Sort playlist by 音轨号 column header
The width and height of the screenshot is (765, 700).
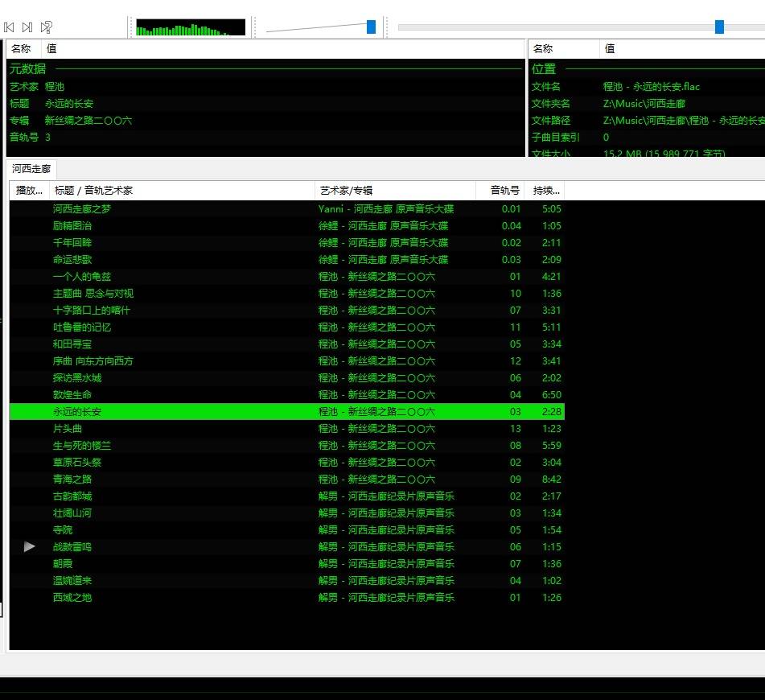click(x=500, y=191)
